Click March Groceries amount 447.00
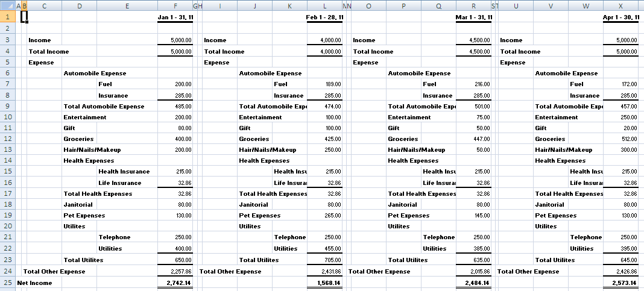 coord(474,139)
